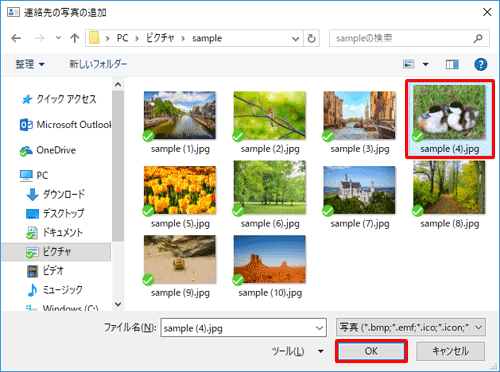Click the sample breadcrumb segment
The image size is (500, 372).
[207, 38]
